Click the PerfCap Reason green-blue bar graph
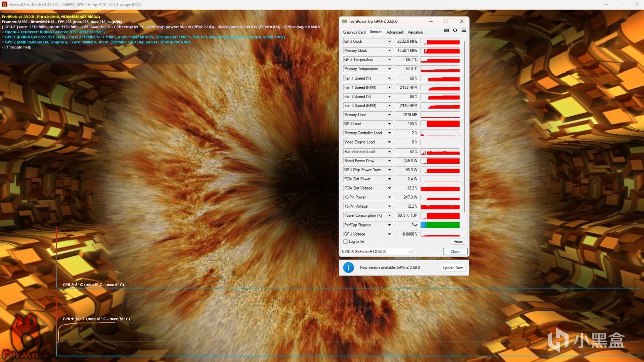Viewport: 644px width, 362px height. [x=440, y=225]
